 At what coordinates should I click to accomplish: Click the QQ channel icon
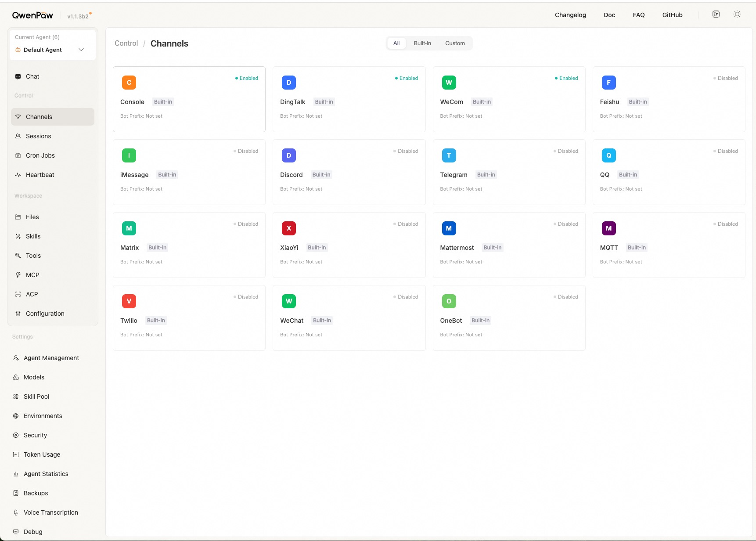pyautogui.click(x=608, y=155)
